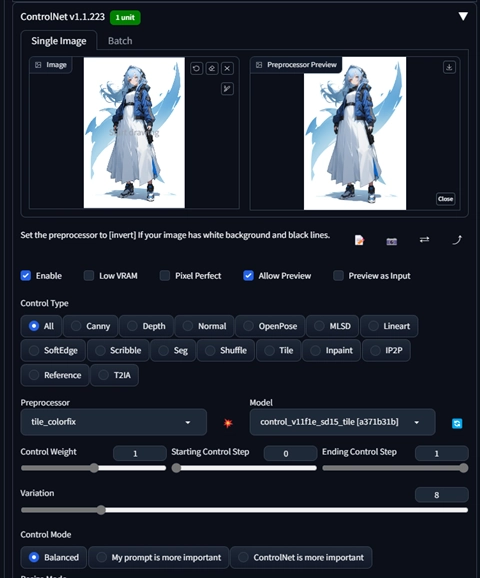Screen dimensions: 480x578
Task: Select the MLSD control type
Action: [332, 326]
